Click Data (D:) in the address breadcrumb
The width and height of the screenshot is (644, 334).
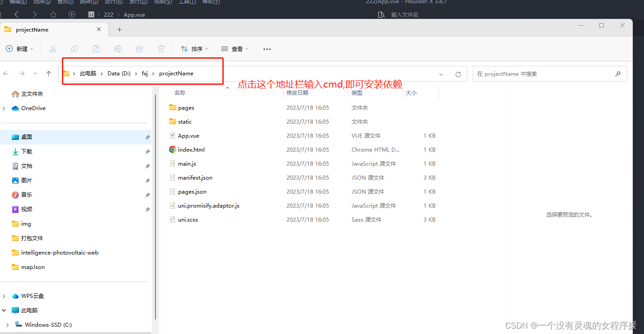[119, 73]
